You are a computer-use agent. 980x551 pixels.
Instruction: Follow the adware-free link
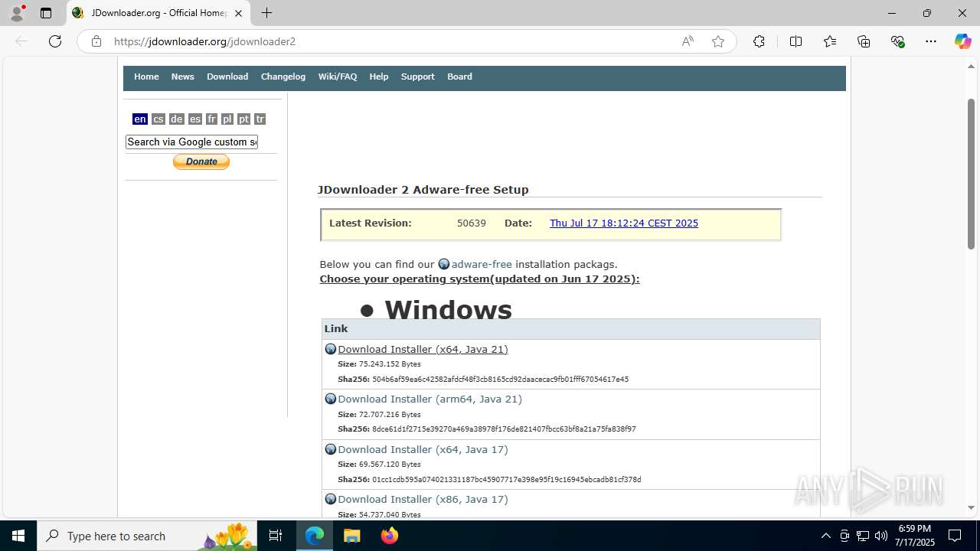(x=482, y=264)
